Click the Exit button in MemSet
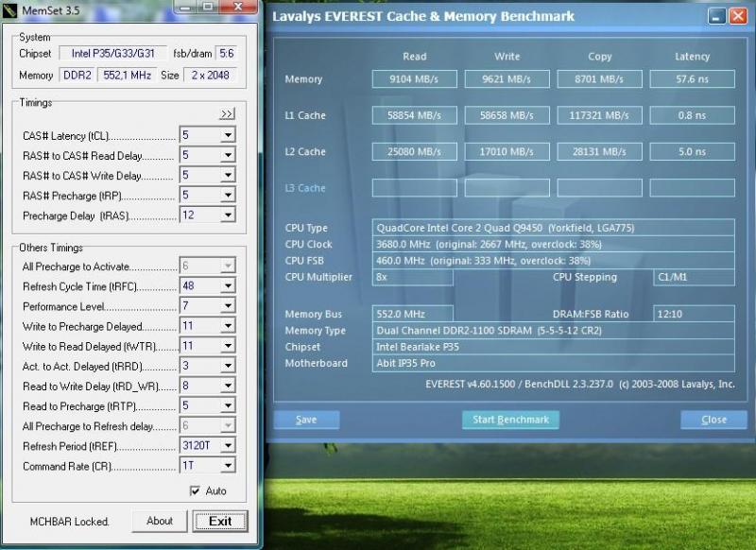The height and width of the screenshot is (550, 756). (220, 521)
